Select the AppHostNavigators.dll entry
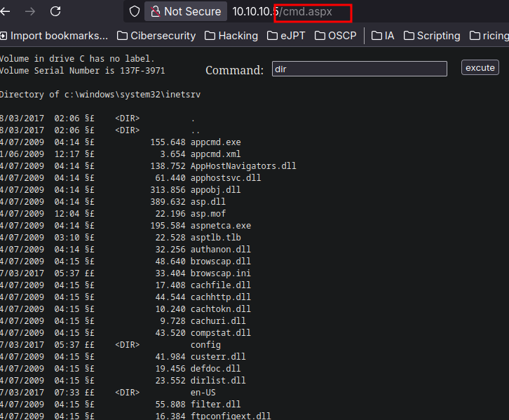The width and height of the screenshot is (509, 420). (x=243, y=166)
